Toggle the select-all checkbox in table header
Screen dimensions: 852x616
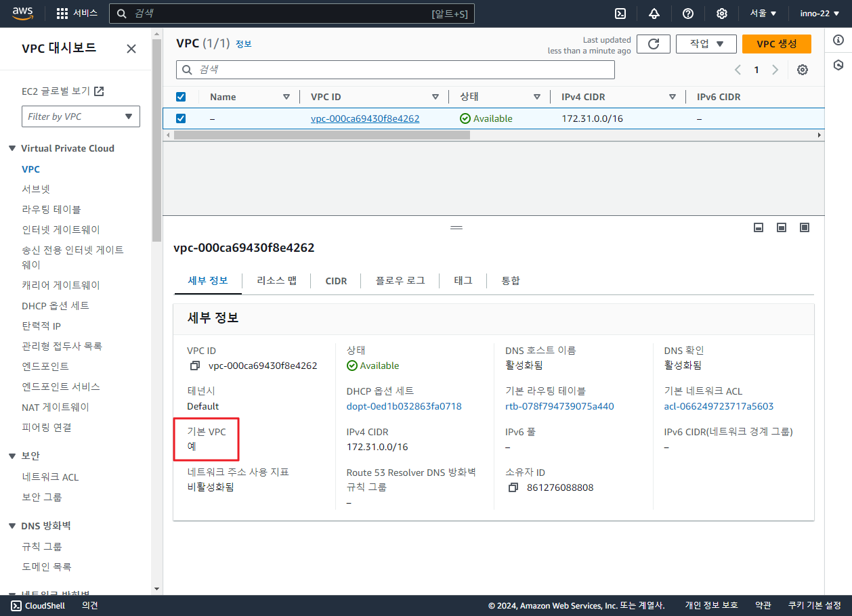click(x=181, y=97)
